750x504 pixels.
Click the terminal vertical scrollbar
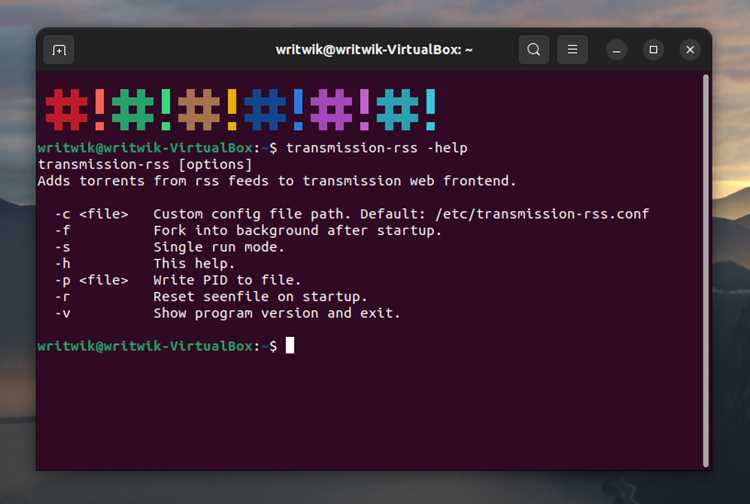[x=706, y=270]
